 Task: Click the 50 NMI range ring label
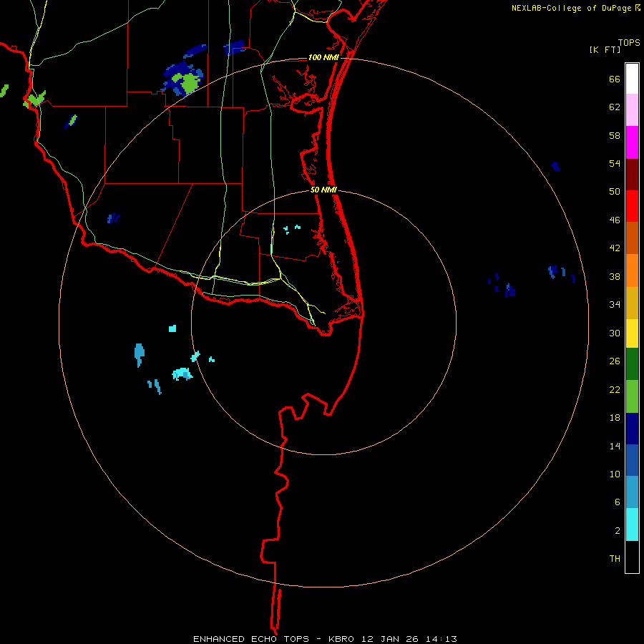(323, 190)
